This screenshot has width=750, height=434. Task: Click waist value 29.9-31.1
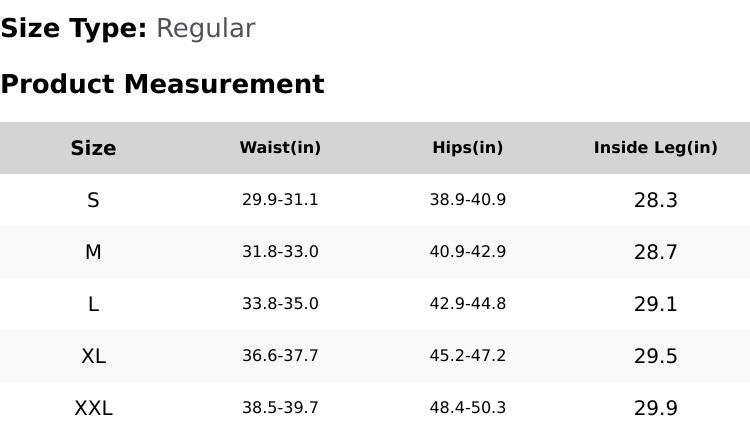coord(280,200)
